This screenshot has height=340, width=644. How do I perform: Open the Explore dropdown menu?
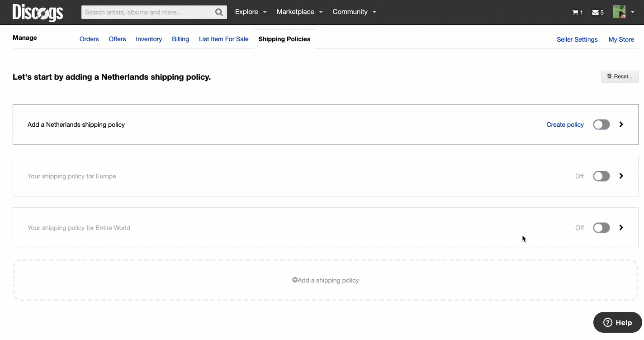251,12
